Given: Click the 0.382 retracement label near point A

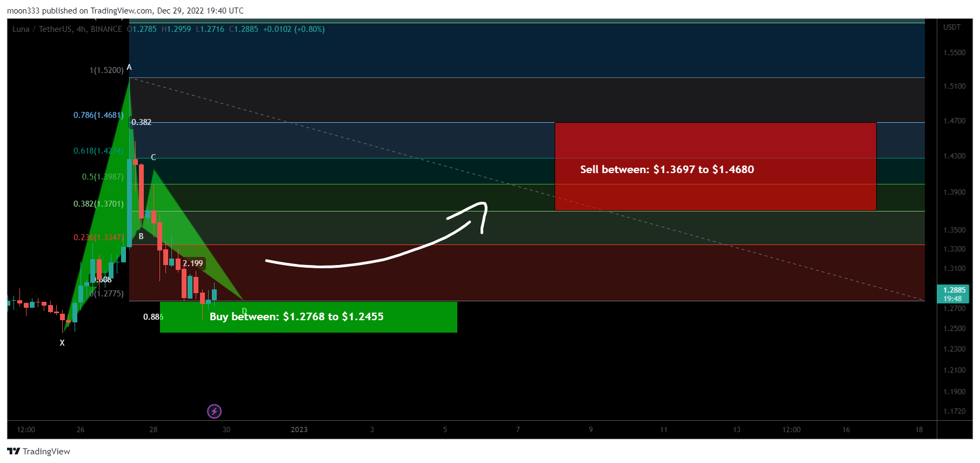Looking at the screenshot, I should [142, 122].
